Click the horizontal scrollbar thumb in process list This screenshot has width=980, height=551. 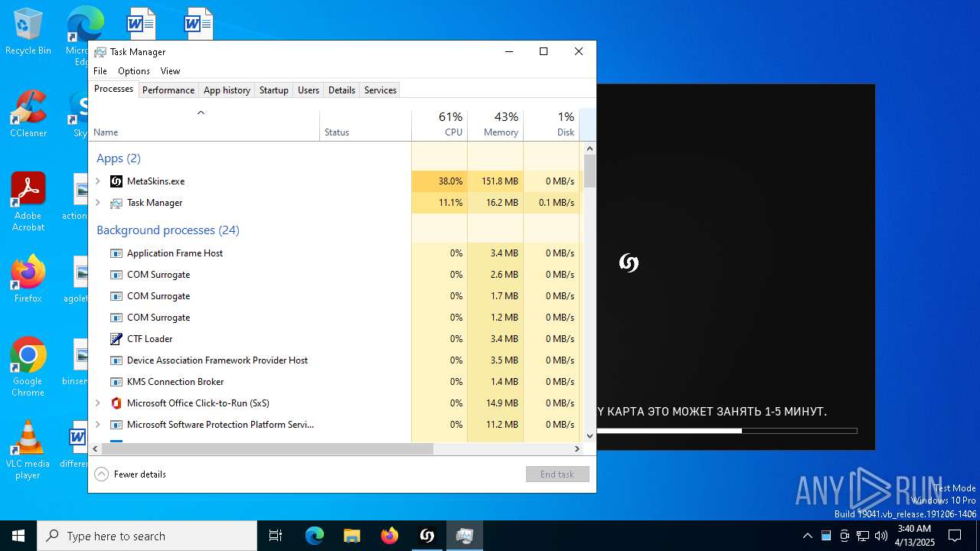tap(267, 449)
